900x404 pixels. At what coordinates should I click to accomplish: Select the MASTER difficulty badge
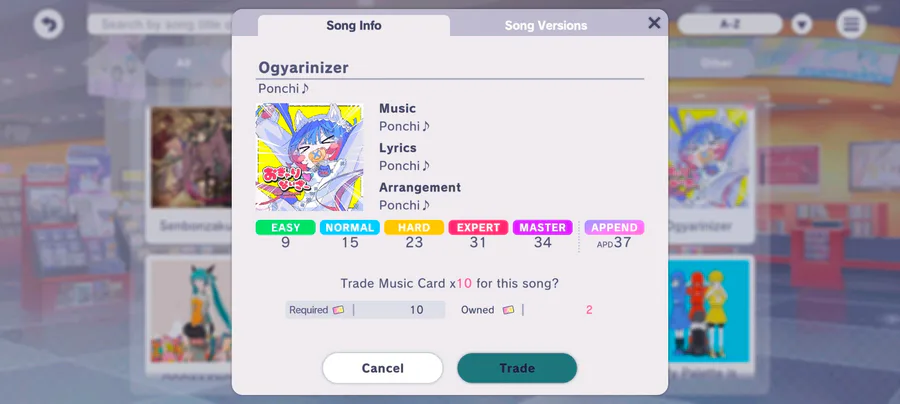(542, 227)
